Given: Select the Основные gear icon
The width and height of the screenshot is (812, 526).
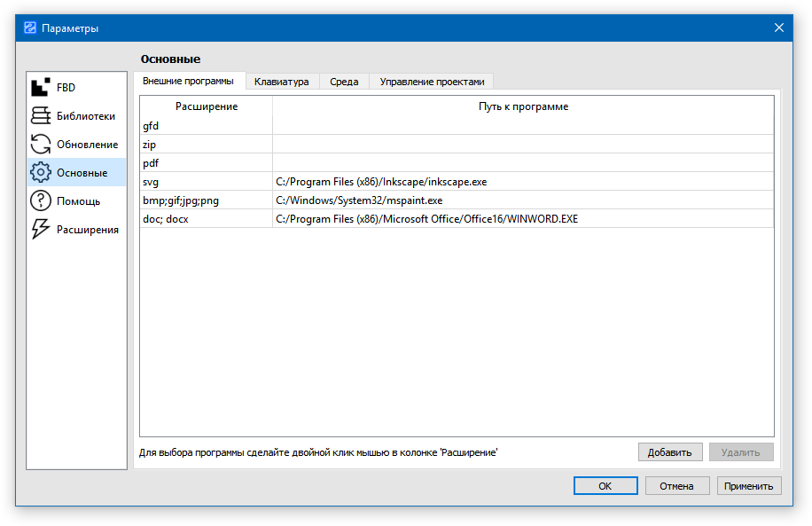Looking at the screenshot, I should 41,173.
